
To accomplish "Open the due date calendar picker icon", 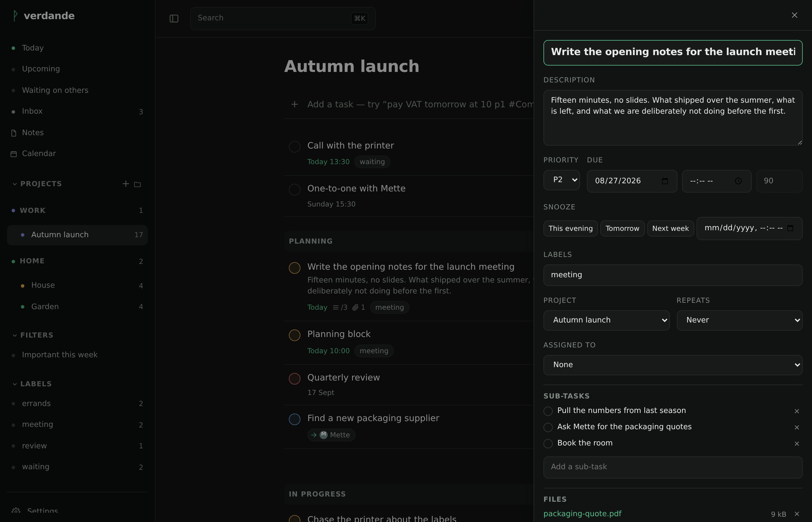I will tap(665, 181).
